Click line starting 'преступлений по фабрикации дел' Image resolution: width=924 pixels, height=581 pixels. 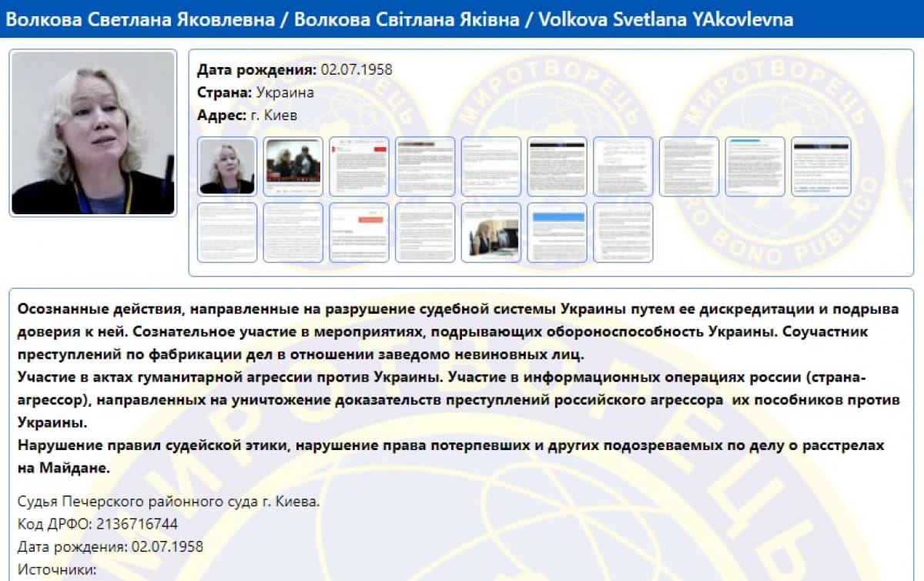tap(301, 354)
